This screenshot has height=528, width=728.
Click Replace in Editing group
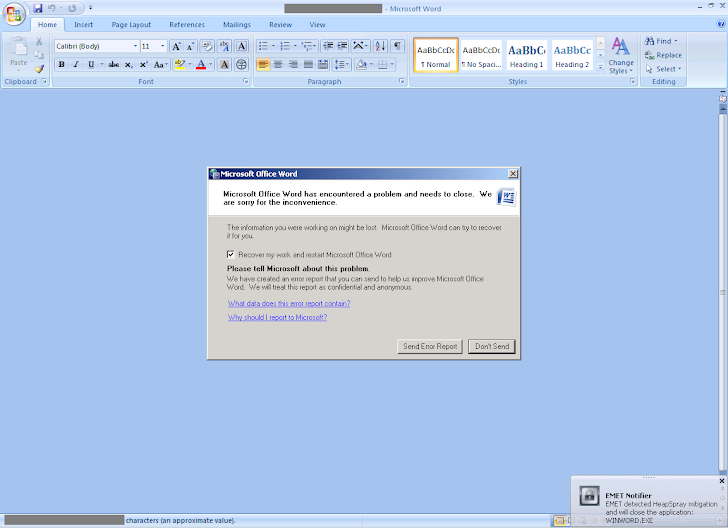[x=663, y=55]
